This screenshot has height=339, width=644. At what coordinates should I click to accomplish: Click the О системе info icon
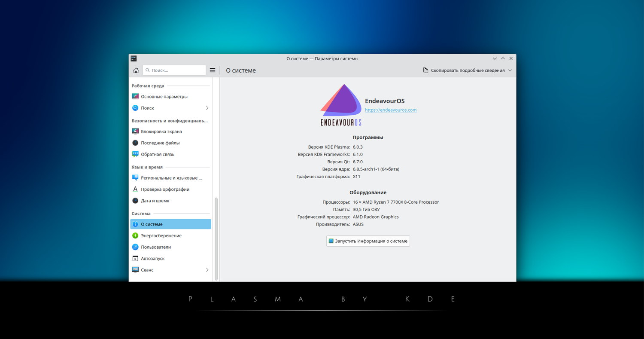click(x=135, y=224)
